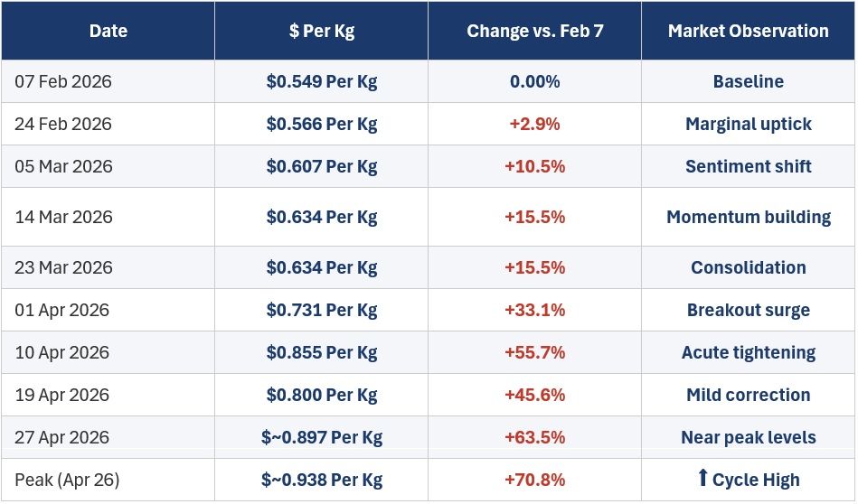This screenshot has height=504, width=858.
Task: Click the Consolidation observation cell
Action: pyautogui.click(x=748, y=267)
